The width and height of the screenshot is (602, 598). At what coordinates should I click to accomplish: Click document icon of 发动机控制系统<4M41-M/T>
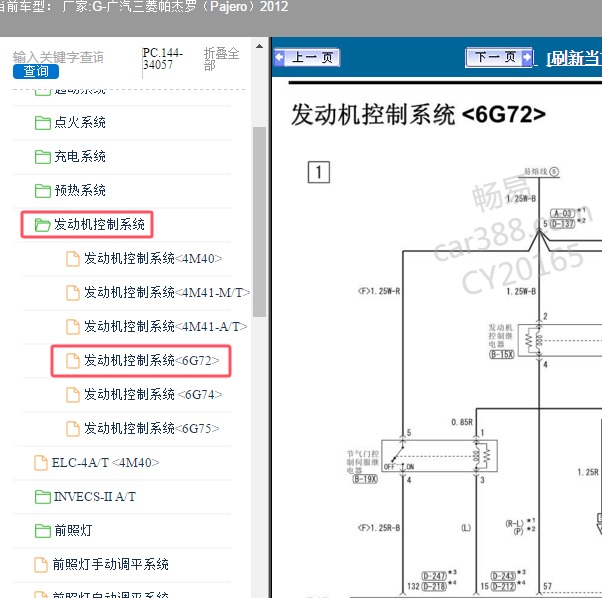click(x=73, y=293)
